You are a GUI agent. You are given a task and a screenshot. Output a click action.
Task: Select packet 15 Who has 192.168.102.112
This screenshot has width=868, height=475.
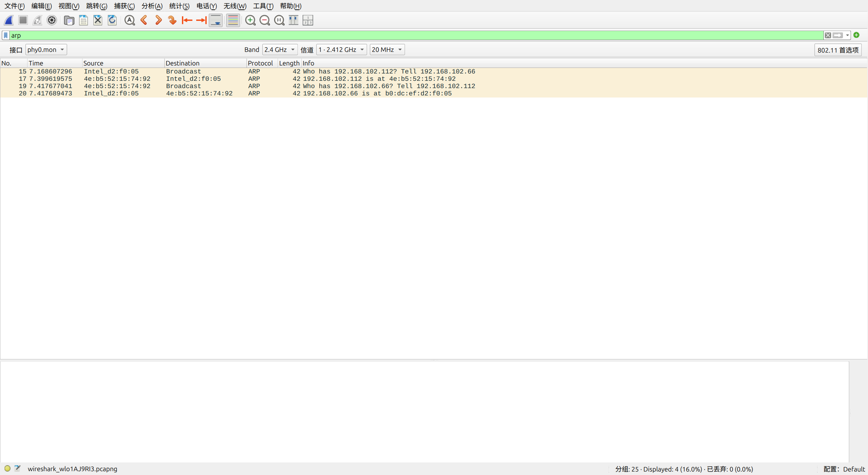point(433,71)
